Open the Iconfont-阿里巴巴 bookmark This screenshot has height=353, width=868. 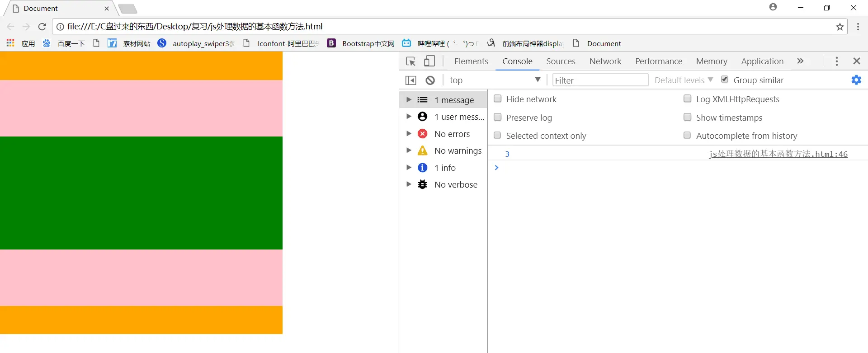[281, 43]
